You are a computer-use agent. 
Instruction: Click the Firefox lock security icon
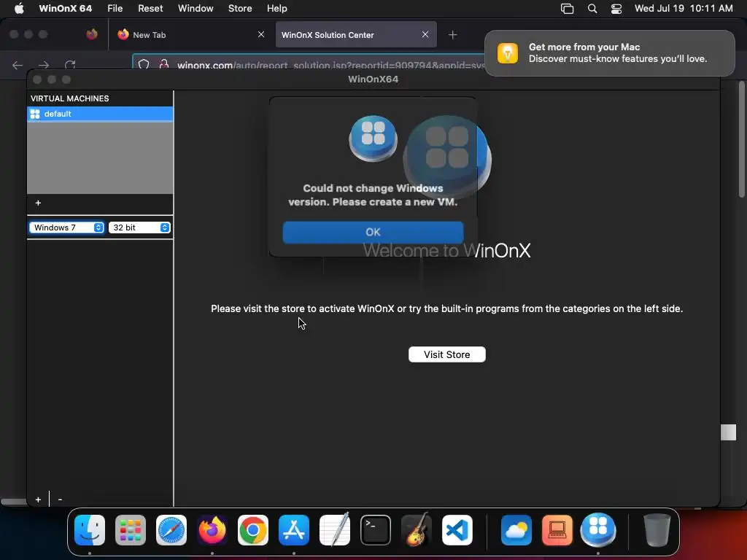click(x=164, y=64)
